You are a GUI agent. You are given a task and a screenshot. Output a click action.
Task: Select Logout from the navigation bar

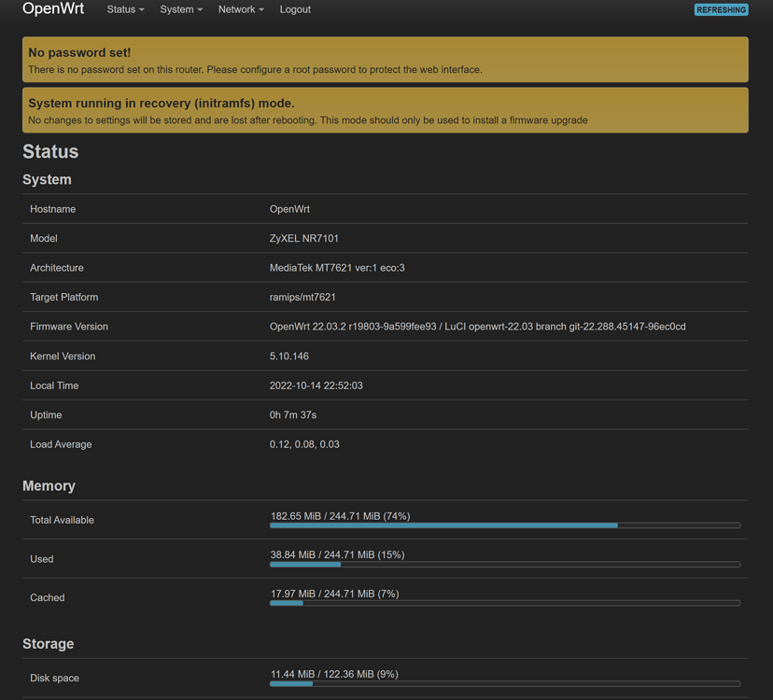tap(295, 9)
